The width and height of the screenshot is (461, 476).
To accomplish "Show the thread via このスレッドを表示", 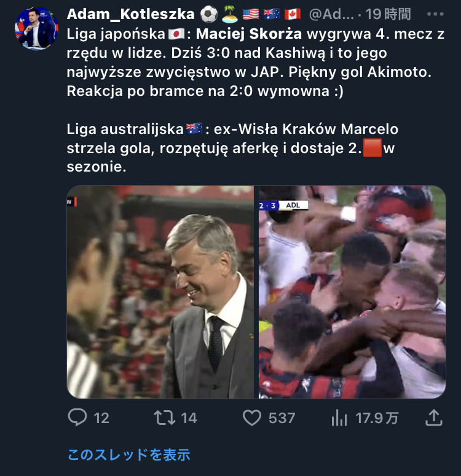I will coord(128,454).
